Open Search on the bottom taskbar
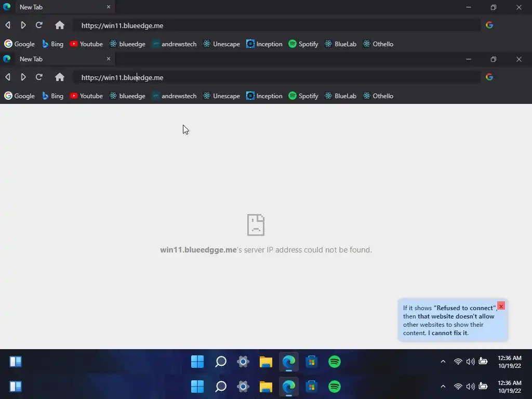The image size is (532, 399). 220,386
